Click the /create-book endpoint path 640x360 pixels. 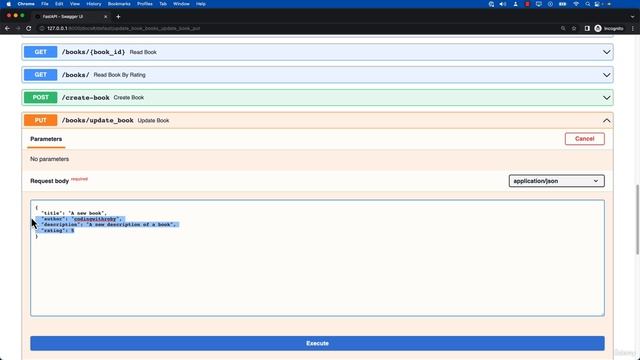pyautogui.click(x=86, y=98)
